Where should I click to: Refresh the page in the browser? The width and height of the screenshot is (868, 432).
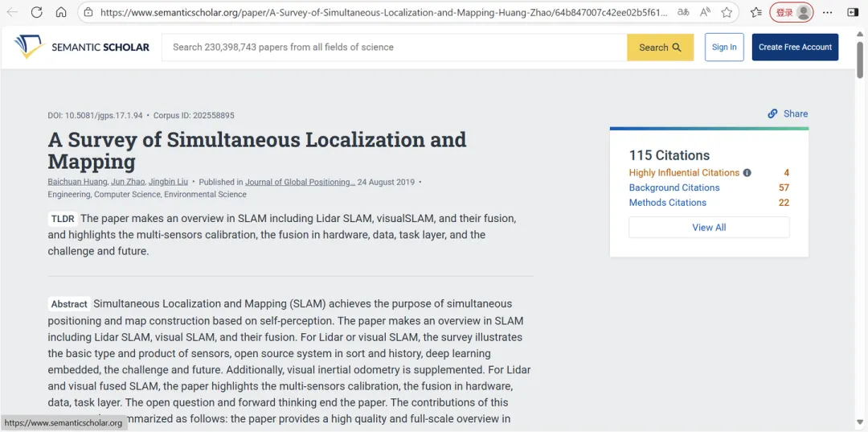36,12
